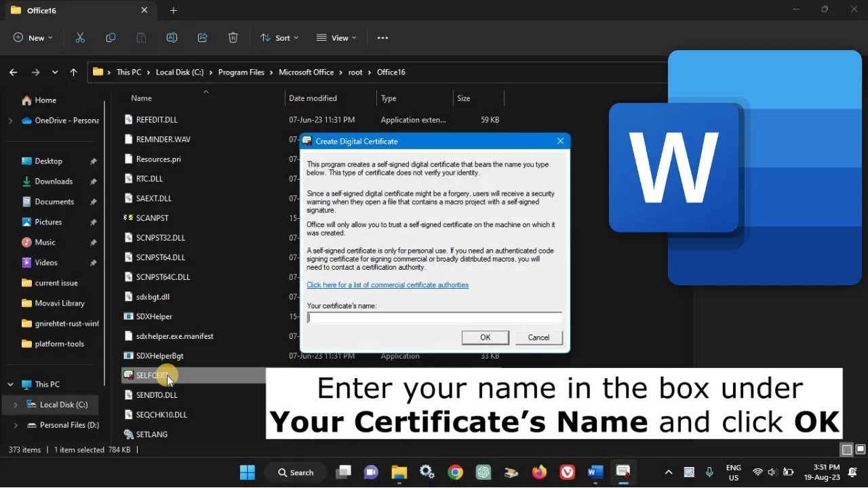Open the Sort dropdown menu
Image resolution: width=868 pixels, height=488 pixels.
pyautogui.click(x=279, y=38)
